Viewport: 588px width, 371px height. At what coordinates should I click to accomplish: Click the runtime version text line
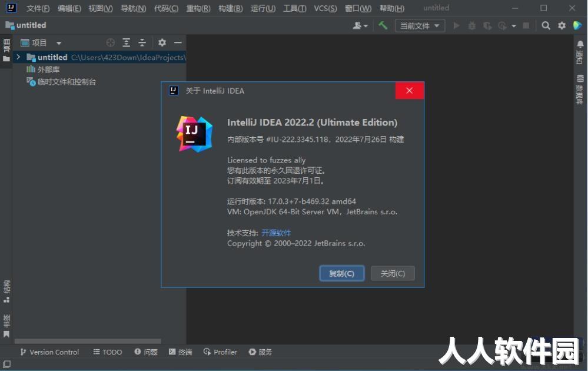(291, 201)
